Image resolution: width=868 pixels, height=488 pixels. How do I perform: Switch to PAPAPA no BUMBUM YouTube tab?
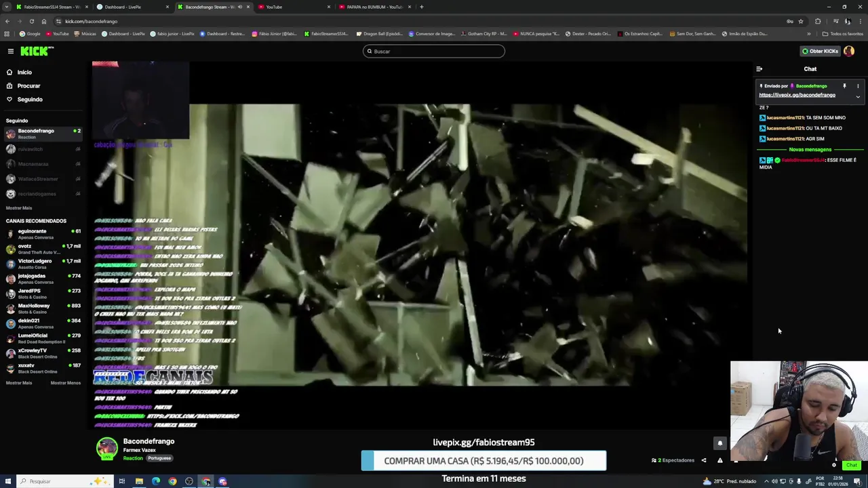point(373,7)
